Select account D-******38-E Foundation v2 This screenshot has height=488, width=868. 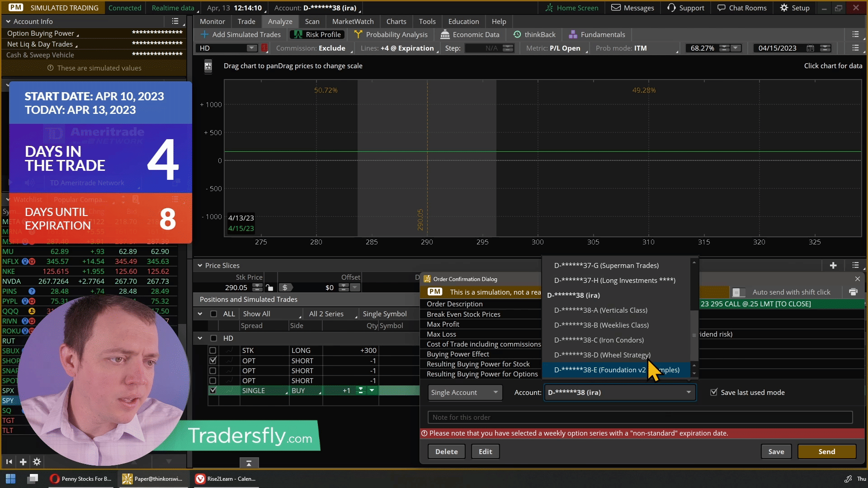617,370
